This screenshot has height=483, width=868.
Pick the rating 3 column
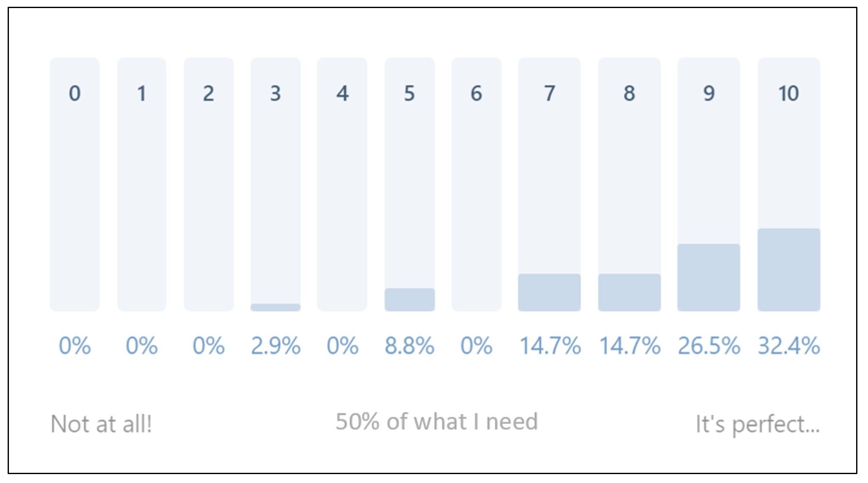(275, 184)
